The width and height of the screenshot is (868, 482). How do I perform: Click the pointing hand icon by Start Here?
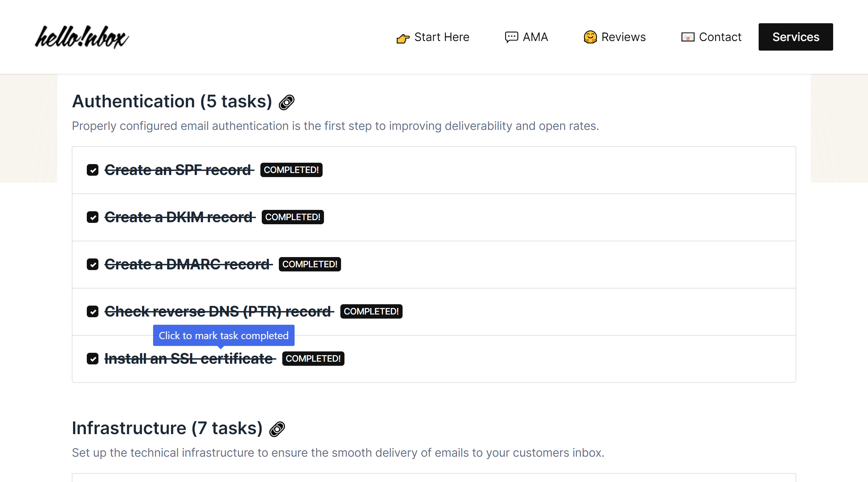[x=403, y=38]
